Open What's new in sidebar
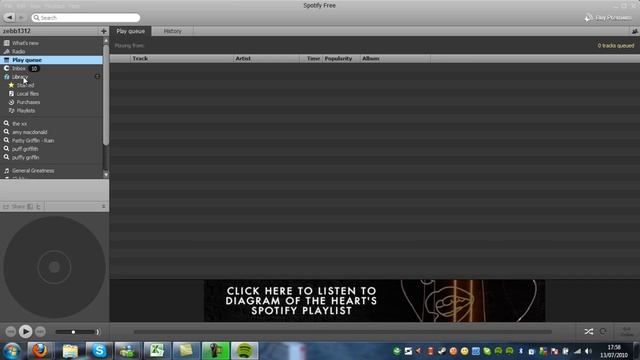The width and height of the screenshot is (640, 360). tap(25, 43)
